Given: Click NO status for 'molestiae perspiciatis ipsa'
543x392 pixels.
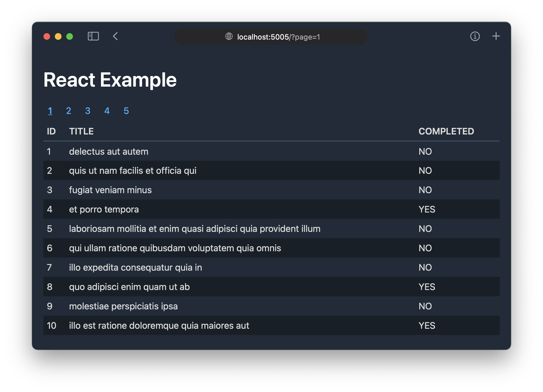Looking at the screenshot, I should [x=425, y=306].
